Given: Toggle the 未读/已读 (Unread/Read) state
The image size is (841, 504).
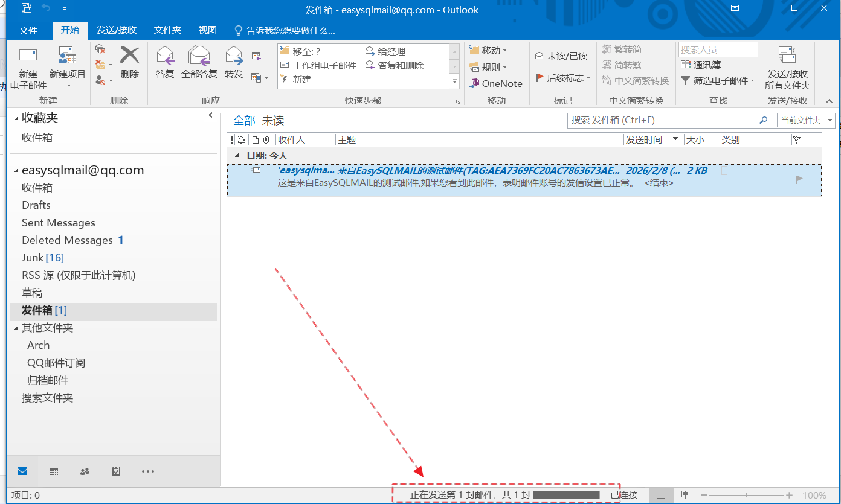Looking at the screenshot, I should coord(561,55).
